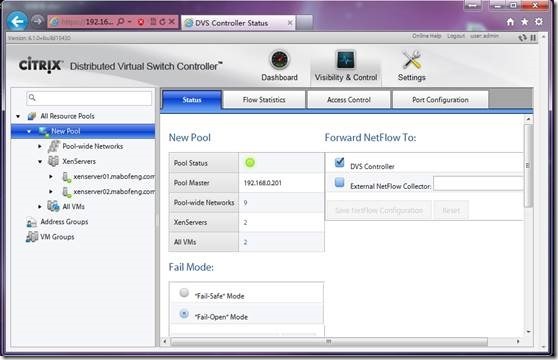The height and width of the screenshot is (360, 558).
Task: Click the browser address bar URL
Action: tap(87, 22)
